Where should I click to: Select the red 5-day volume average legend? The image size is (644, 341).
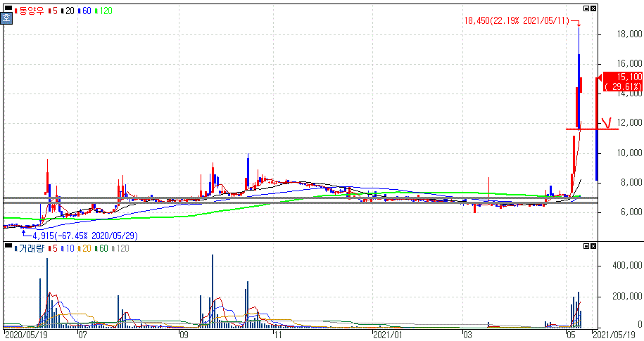click(x=53, y=249)
